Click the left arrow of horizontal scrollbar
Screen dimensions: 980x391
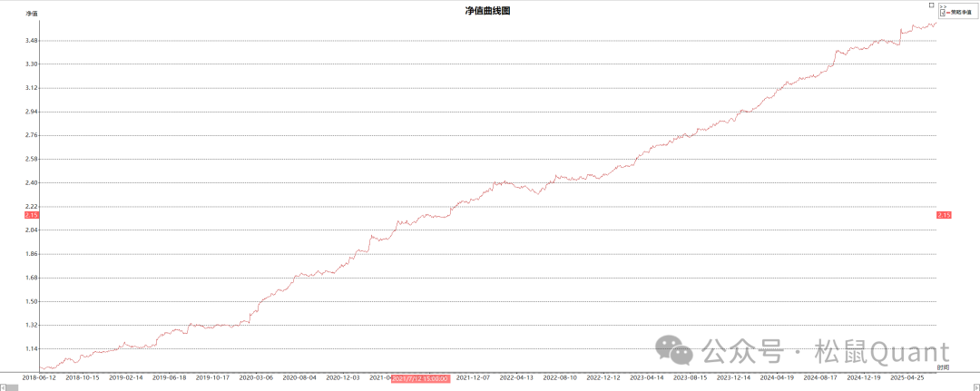[x=3, y=387]
